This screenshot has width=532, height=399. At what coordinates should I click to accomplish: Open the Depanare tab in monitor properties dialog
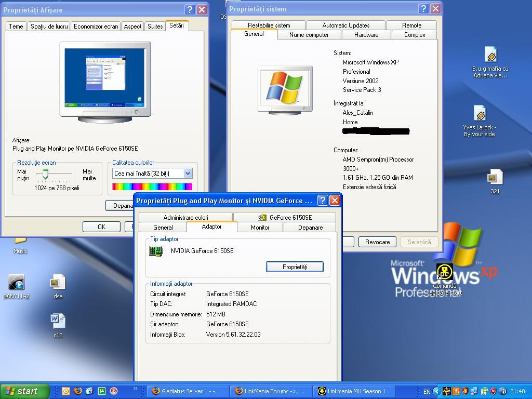310,228
